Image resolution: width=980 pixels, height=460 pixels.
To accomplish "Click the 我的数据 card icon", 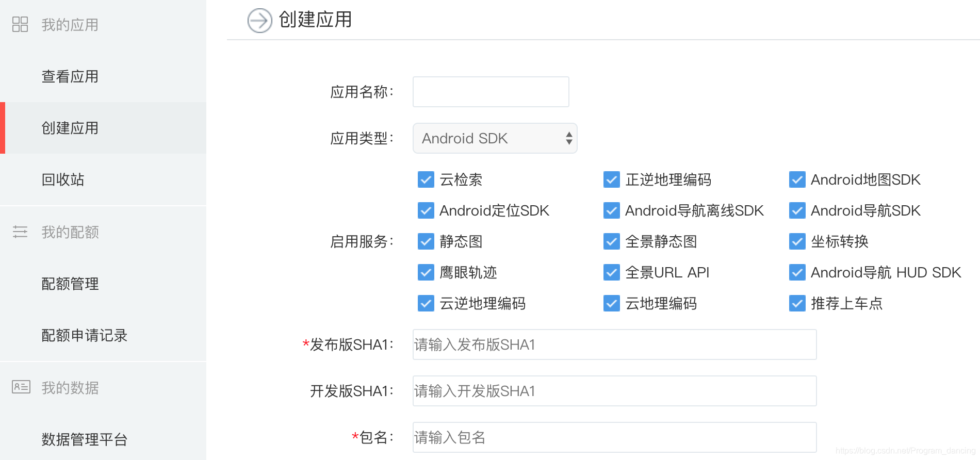I will click(20, 388).
